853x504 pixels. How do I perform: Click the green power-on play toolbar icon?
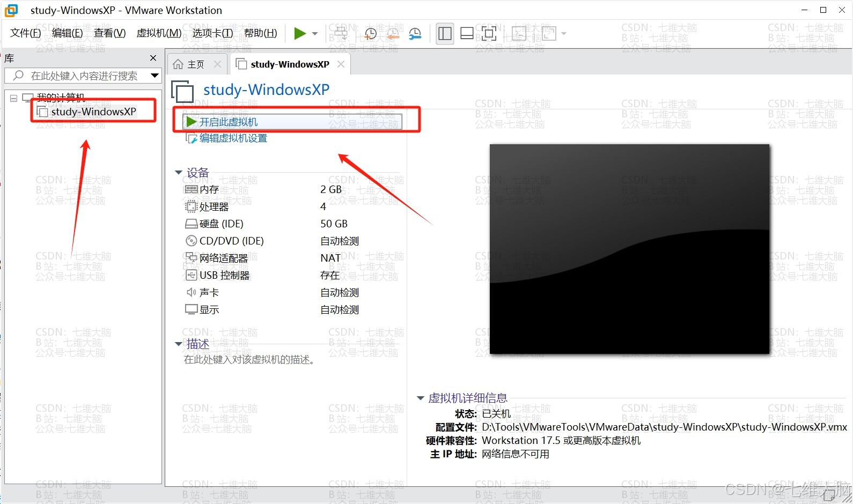[300, 33]
